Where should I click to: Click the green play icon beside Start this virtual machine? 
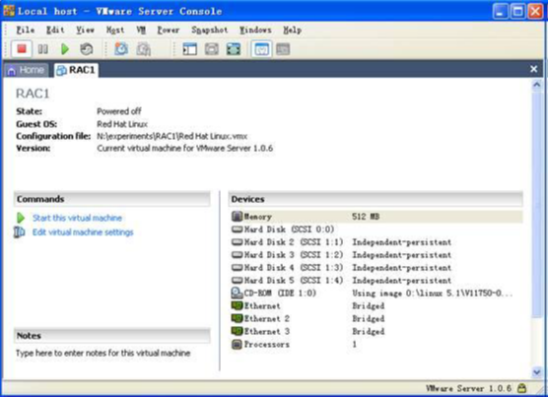click(21, 218)
